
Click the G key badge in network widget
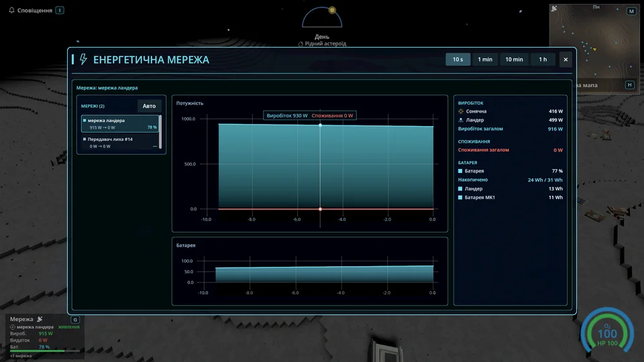tap(75, 319)
